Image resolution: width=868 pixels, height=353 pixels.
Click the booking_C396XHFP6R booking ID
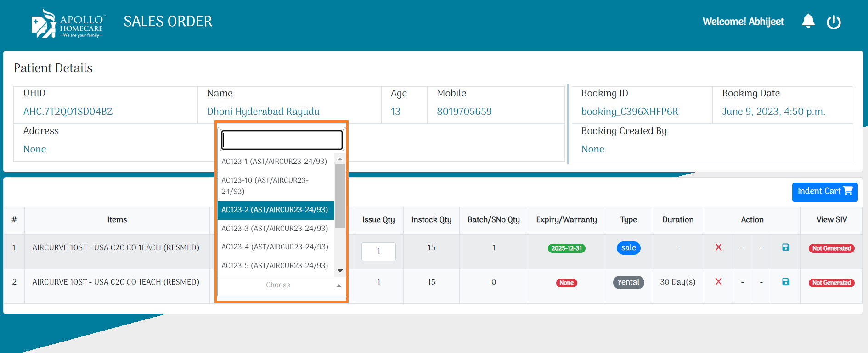pyautogui.click(x=629, y=112)
